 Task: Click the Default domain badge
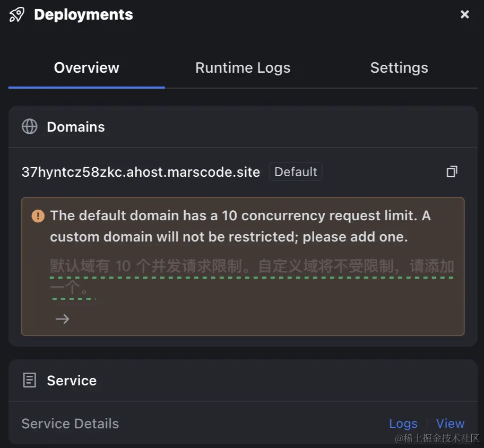click(296, 172)
